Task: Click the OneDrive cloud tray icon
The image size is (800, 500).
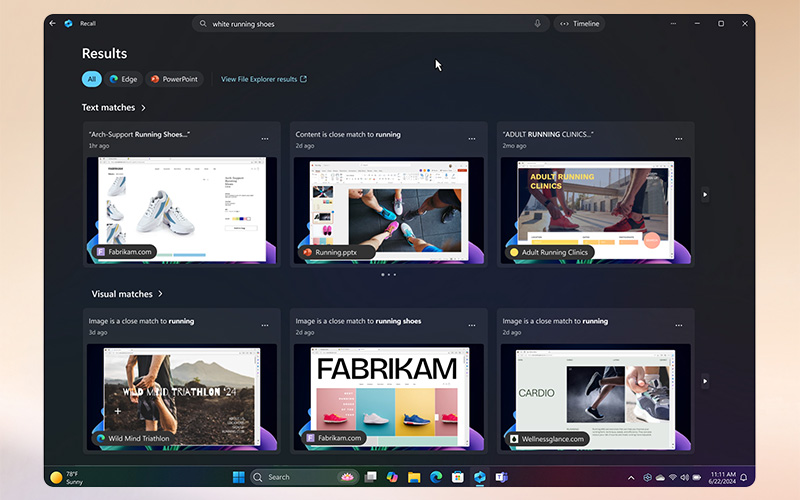Action: coord(660,478)
